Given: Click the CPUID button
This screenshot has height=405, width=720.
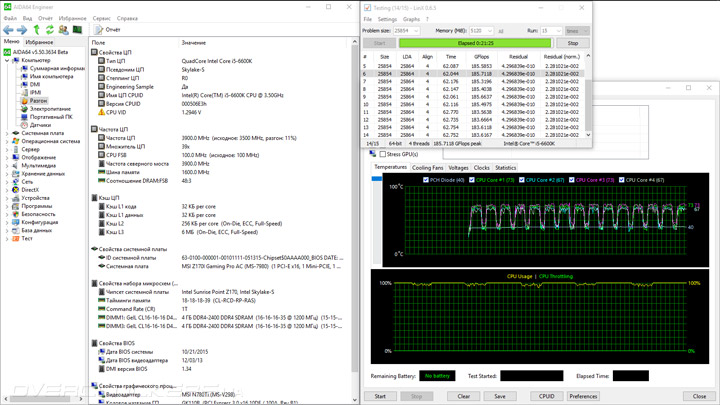Looking at the screenshot, I should [546, 396].
